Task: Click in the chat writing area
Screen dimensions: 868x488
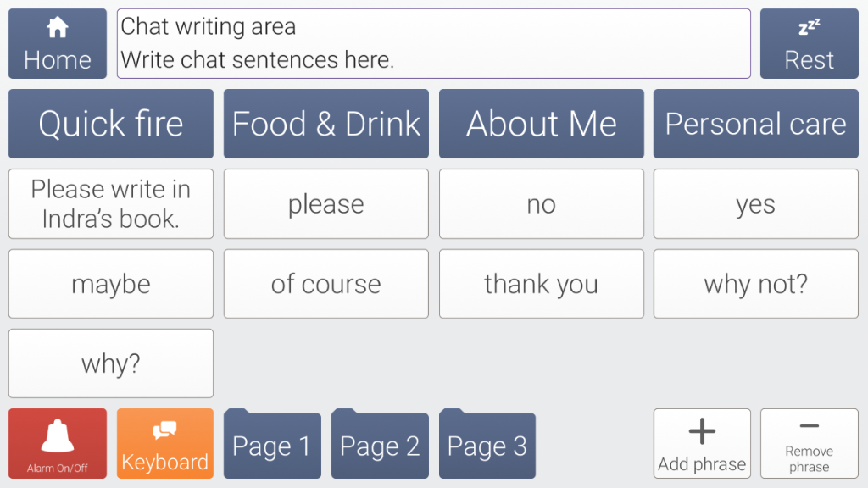Action: [433, 43]
